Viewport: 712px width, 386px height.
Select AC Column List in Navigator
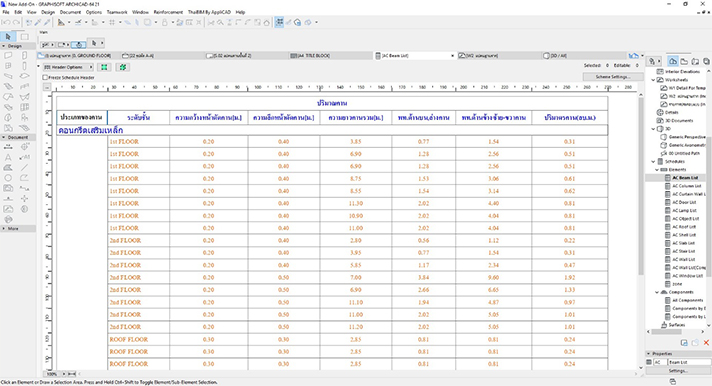[x=687, y=186]
